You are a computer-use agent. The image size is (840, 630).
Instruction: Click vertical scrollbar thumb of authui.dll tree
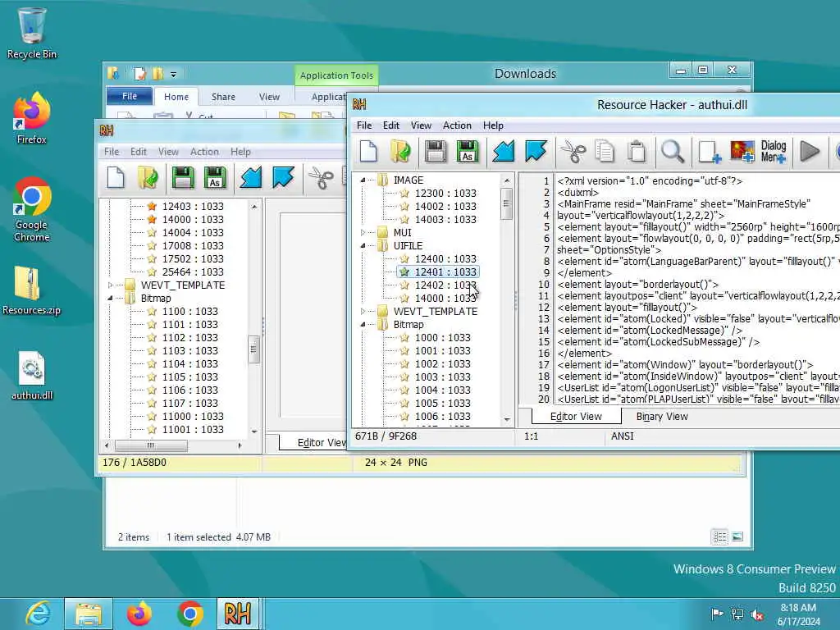click(x=506, y=203)
